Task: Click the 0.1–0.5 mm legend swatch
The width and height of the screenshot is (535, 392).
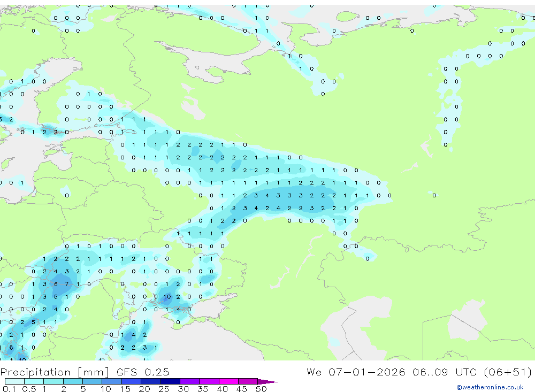Action: [14, 381]
